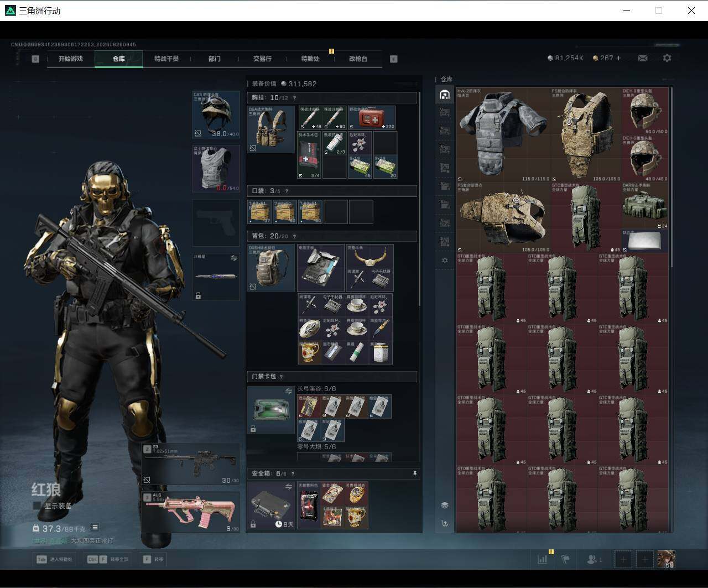Click the help icon beside 安全箱 6/6
This screenshot has width=708, height=588.
coord(293,473)
